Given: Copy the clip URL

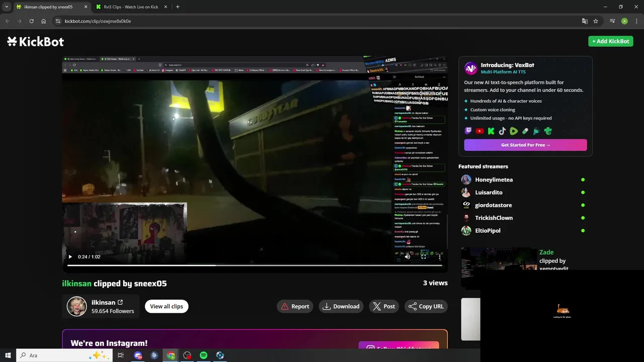Looking at the screenshot, I should (426, 306).
